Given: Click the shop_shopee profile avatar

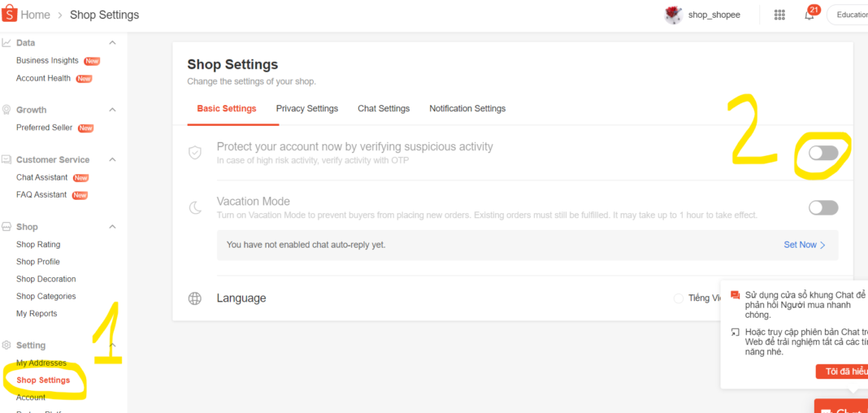Looking at the screenshot, I should (673, 15).
